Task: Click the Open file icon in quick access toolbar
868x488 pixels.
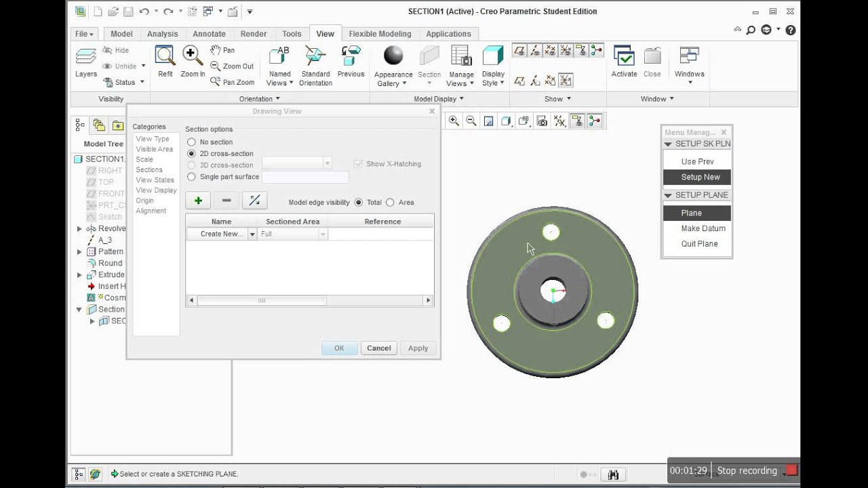Action: tap(113, 12)
